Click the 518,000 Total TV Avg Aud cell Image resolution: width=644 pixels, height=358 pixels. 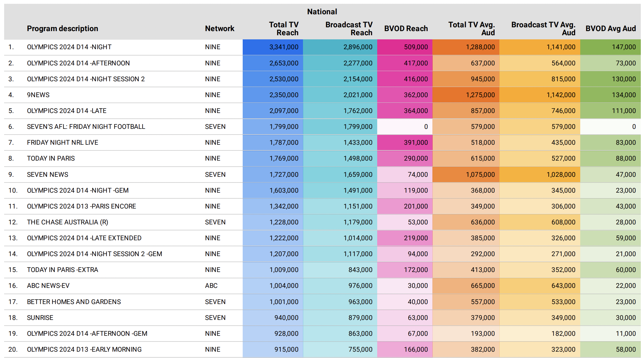tap(466, 143)
